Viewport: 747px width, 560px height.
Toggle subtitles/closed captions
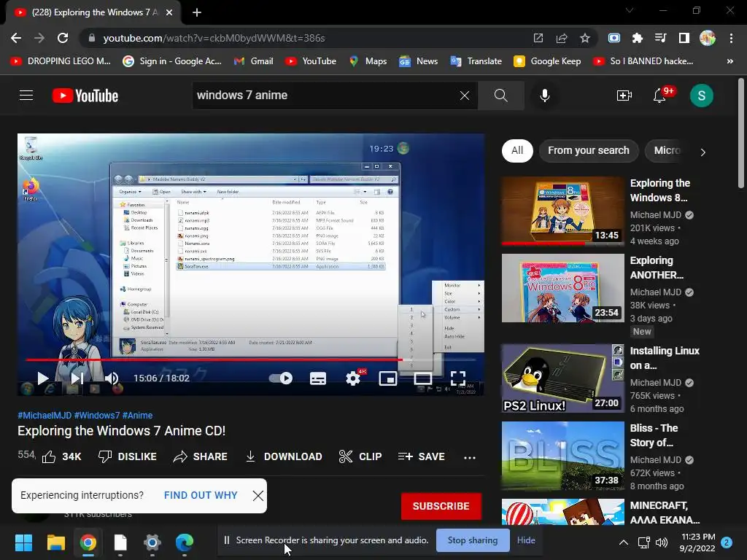(318, 378)
